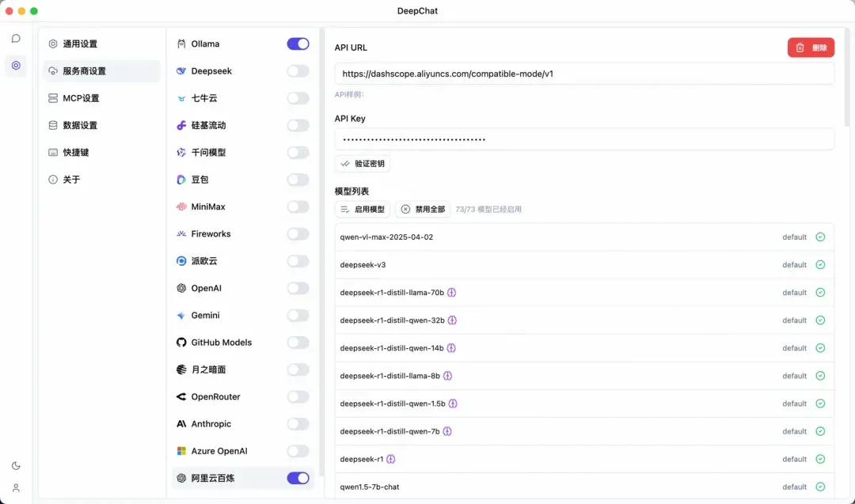
Task: Click the Deepseek whale icon
Action: (x=181, y=71)
